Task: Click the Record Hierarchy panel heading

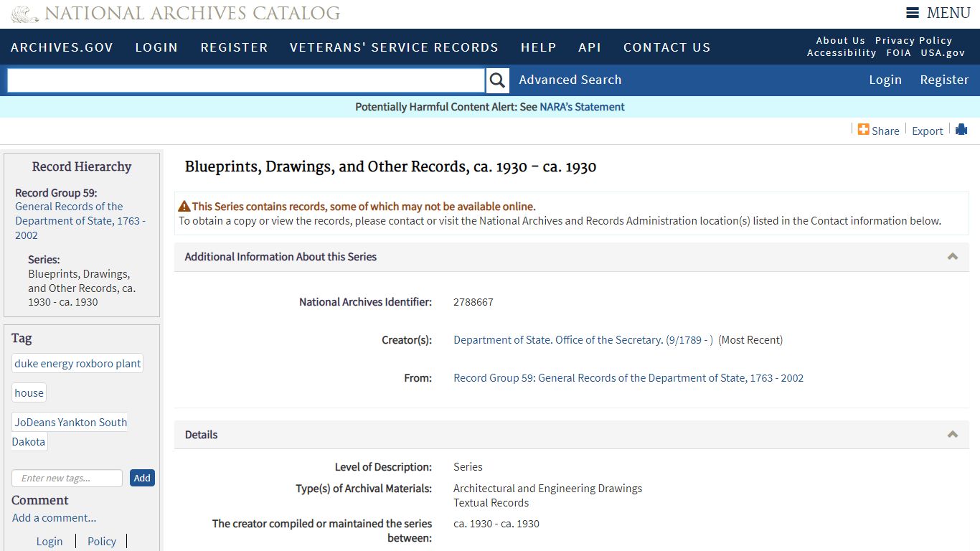Action: pyautogui.click(x=82, y=166)
